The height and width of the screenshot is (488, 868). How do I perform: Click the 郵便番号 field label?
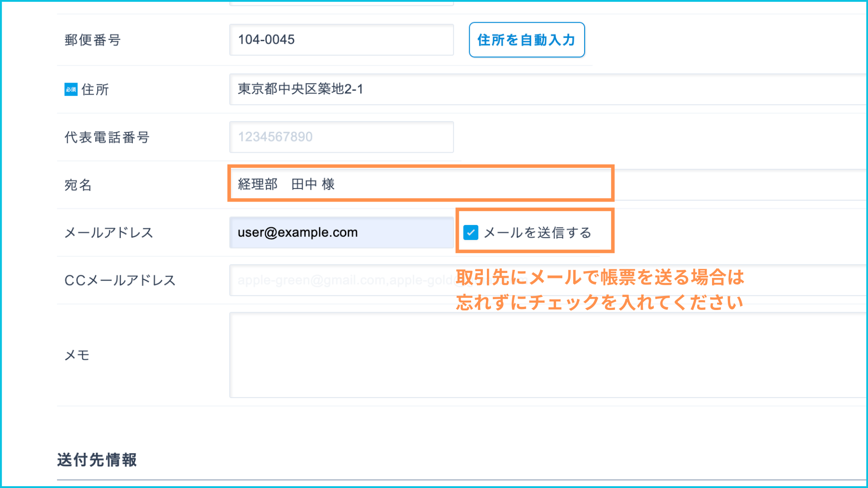(93, 40)
